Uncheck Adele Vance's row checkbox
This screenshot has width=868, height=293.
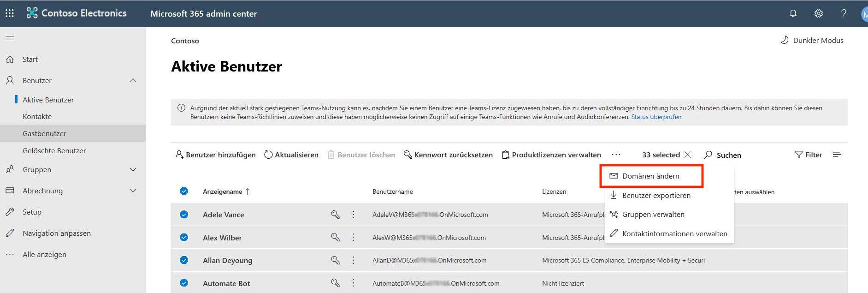click(x=184, y=215)
